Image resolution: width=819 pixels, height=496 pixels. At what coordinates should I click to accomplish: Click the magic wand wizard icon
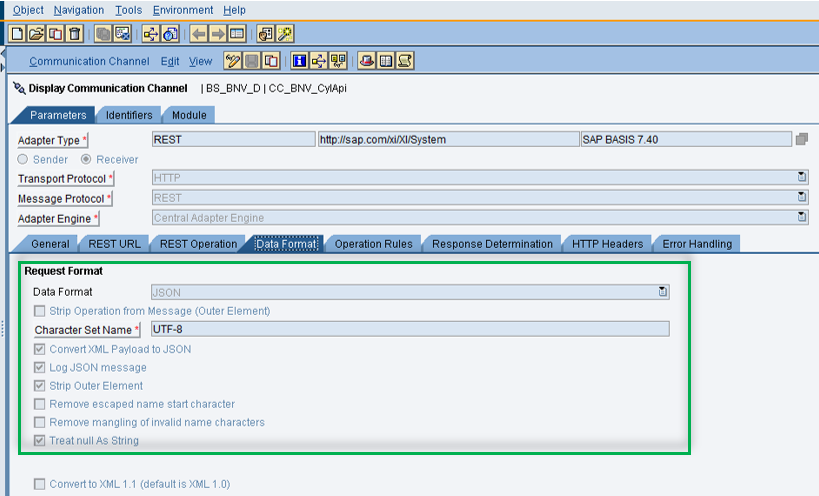(x=285, y=34)
